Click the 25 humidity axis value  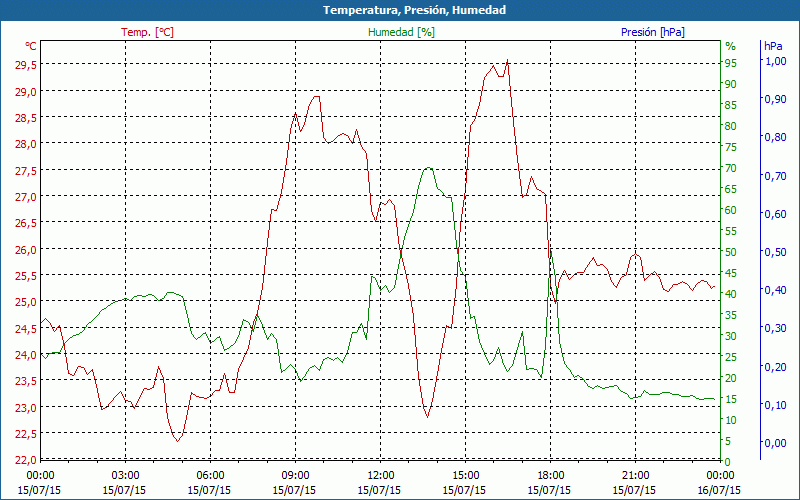tap(731, 357)
